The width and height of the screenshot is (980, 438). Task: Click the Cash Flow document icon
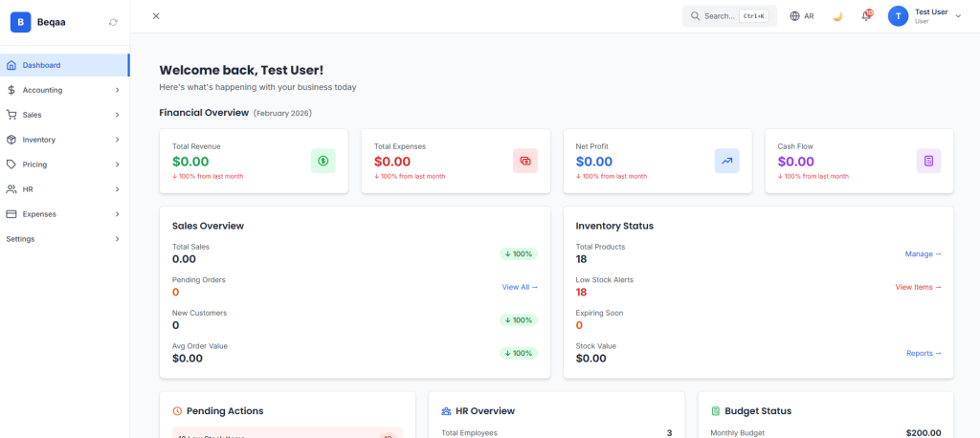[x=928, y=161]
